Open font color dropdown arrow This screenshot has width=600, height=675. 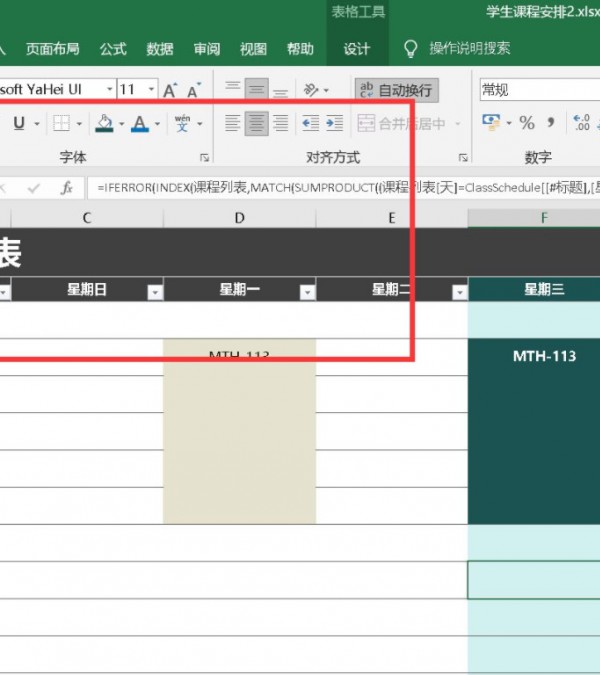pyautogui.click(x=158, y=124)
